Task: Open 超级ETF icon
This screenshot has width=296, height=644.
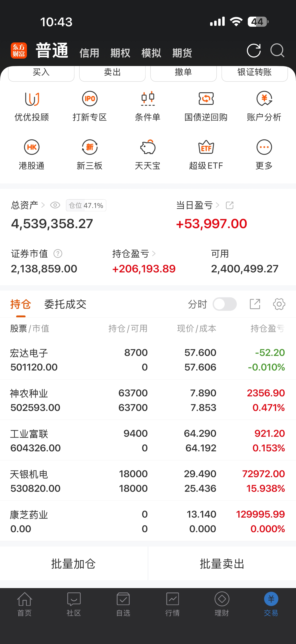Action: click(x=206, y=147)
